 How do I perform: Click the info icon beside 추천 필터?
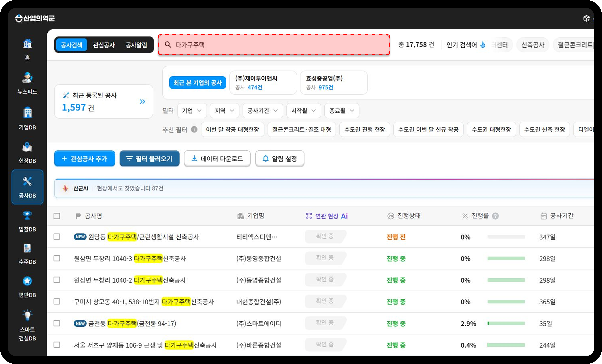pyautogui.click(x=194, y=129)
